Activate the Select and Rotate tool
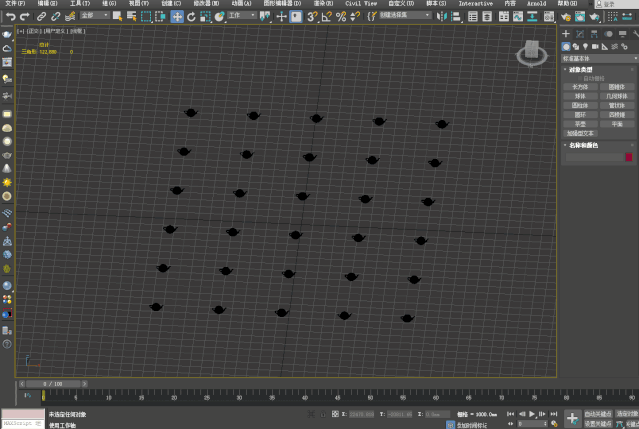 point(191,16)
